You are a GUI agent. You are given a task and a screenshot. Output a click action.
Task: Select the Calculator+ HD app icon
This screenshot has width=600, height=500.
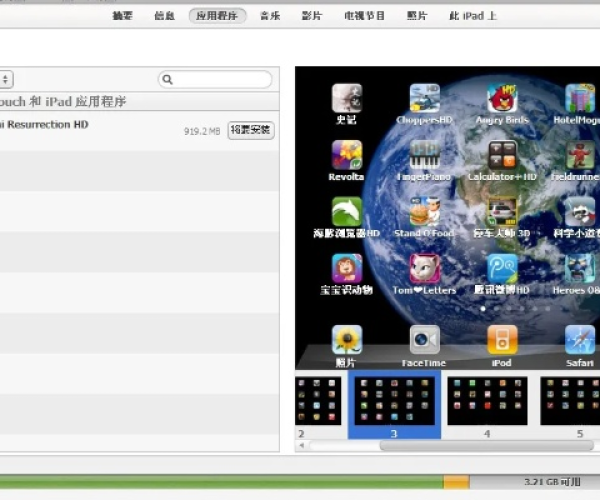coord(502,155)
